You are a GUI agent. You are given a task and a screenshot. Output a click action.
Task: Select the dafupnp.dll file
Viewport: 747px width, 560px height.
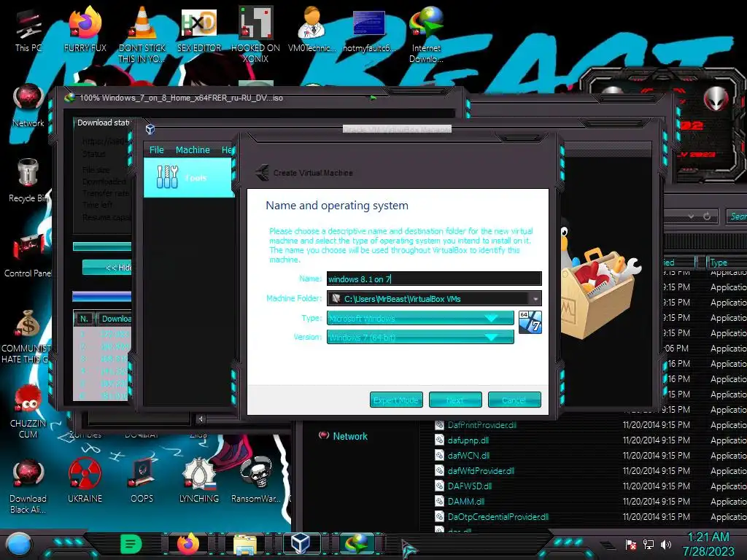(468, 440)
